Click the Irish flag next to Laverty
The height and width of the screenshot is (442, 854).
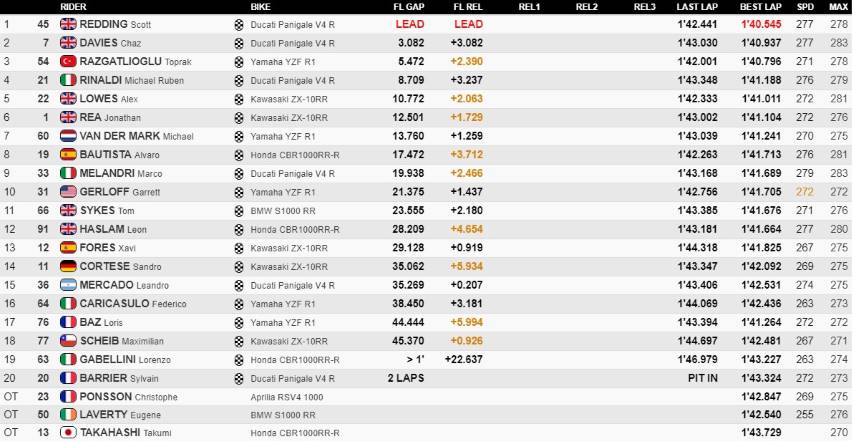point(69,415)
